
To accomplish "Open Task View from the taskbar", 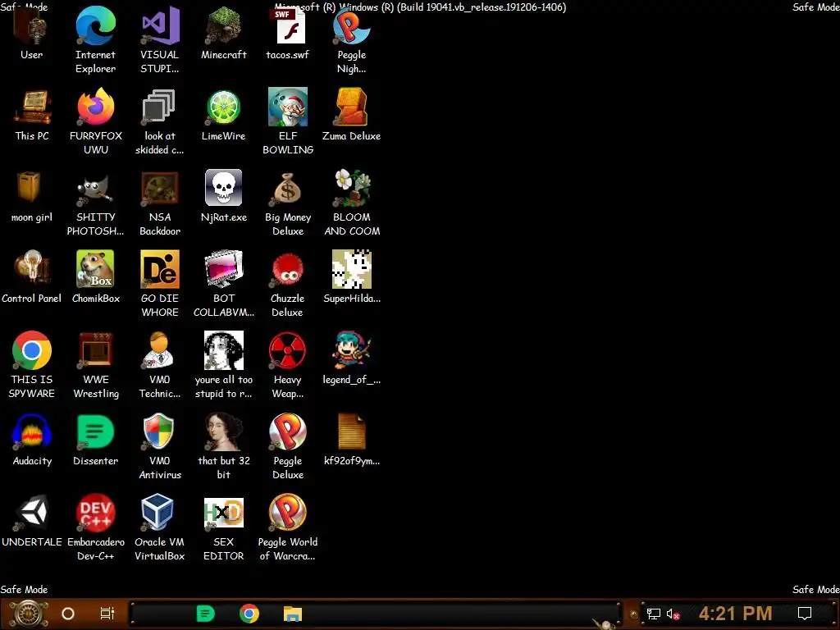I will pos(107,614).
